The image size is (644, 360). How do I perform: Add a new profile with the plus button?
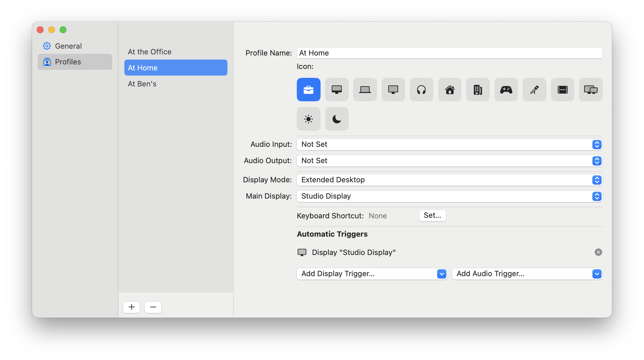(131, 307)
